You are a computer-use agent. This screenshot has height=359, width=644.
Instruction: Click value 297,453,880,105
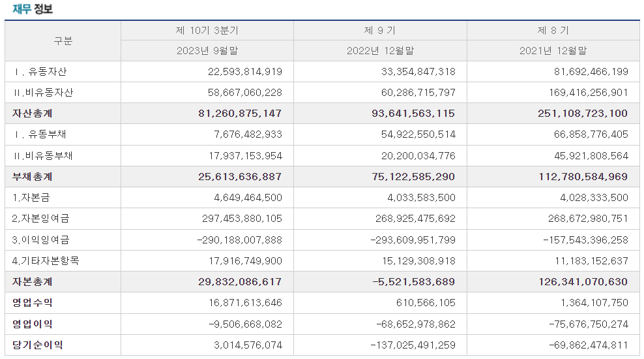(242, 219)
